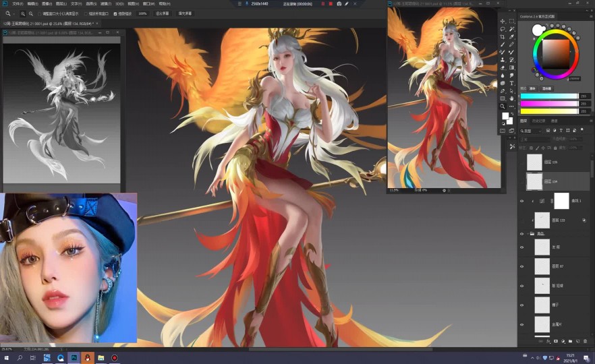This screenshot has width=595, height=364.
Task: Select the Path Selection arrow tool
Action: coord(511,91)
